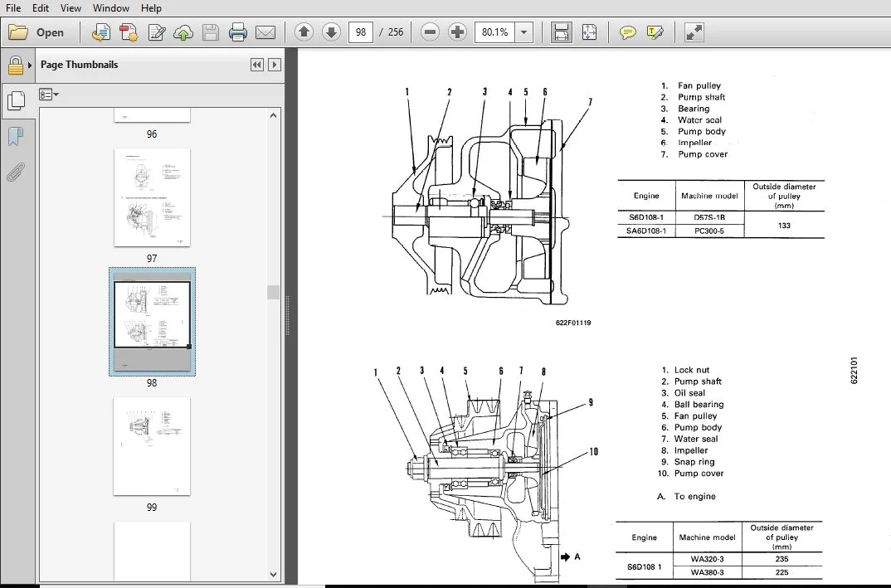Image resolution: width=891 pixels, height=588 pixels.
Task: Send file by email envelope icon
Action: coord(265,32)
